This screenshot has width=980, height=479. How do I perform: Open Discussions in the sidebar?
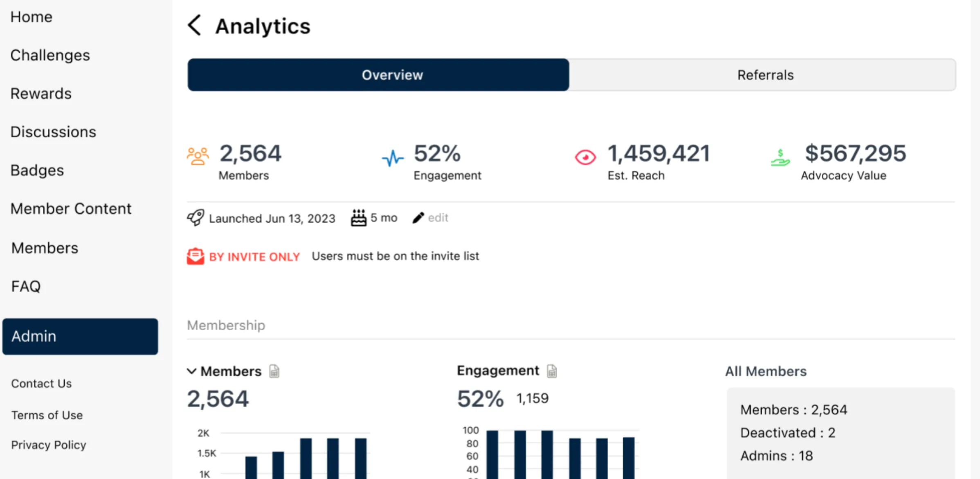54,132
